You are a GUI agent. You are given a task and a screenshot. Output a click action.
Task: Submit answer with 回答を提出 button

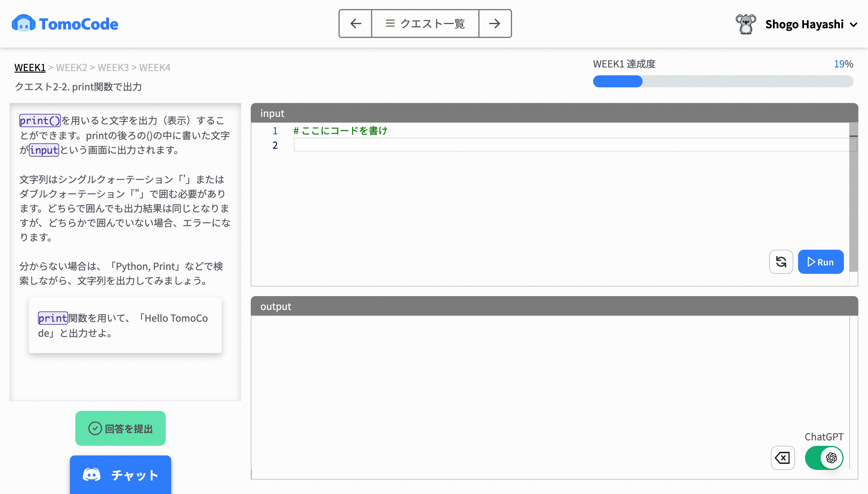click(121, 428)
